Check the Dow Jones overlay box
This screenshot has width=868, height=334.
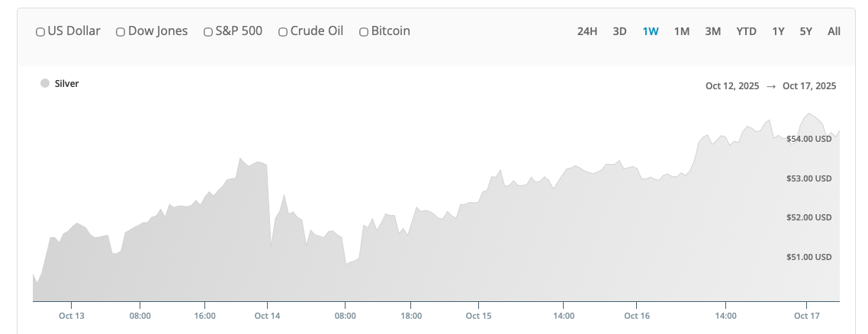[x=121, y=32]
